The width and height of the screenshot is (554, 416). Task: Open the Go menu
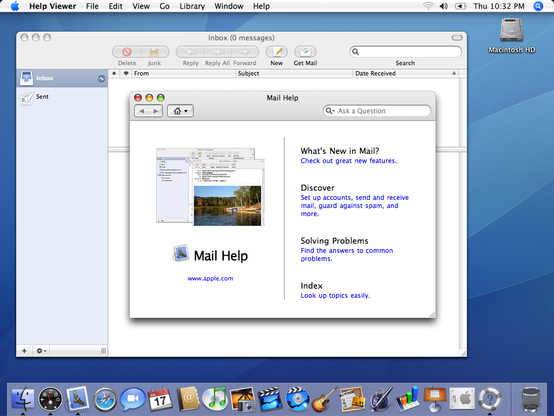click(164, 6)
